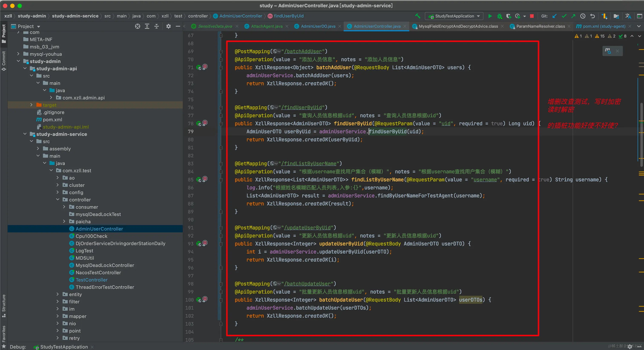
Task: Switch to pom.xml (study-agent) tab
Action: pyautogui.click(x=604, y=26)
